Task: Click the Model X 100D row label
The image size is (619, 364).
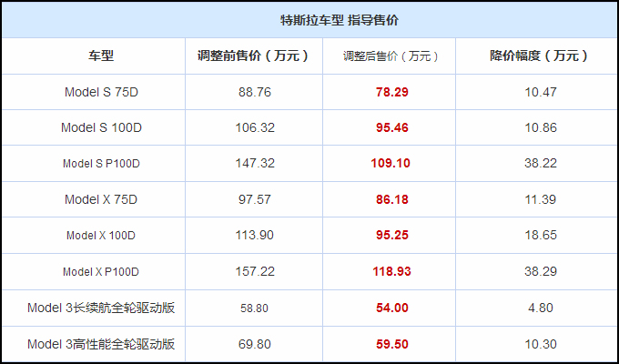Action: [x=101, y=236]
